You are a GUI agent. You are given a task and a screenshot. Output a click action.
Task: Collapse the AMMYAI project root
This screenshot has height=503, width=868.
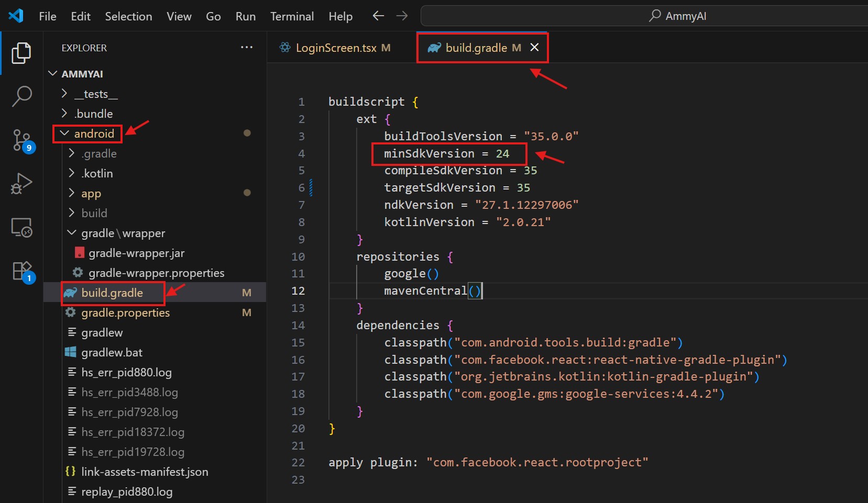click(82, 74)
